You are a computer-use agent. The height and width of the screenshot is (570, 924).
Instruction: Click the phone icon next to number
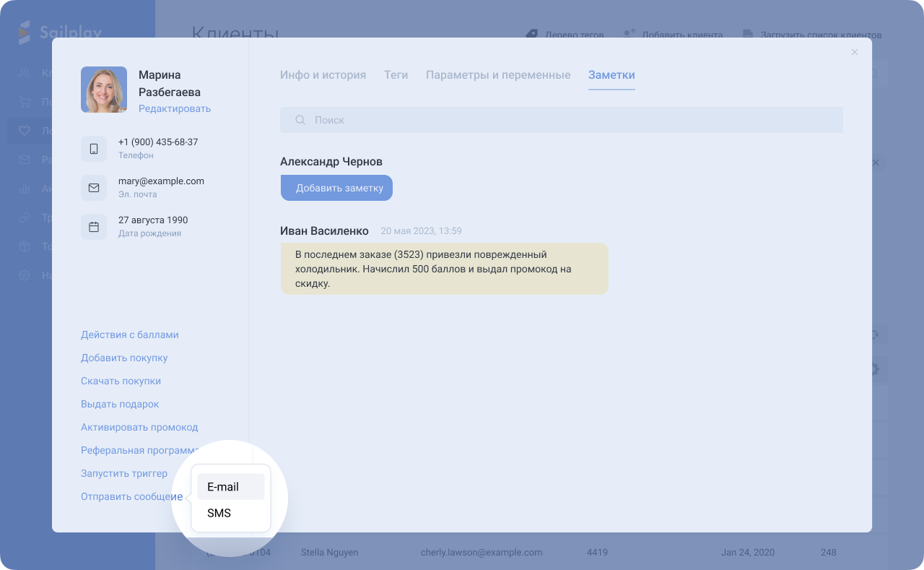[x=94, y=149]
